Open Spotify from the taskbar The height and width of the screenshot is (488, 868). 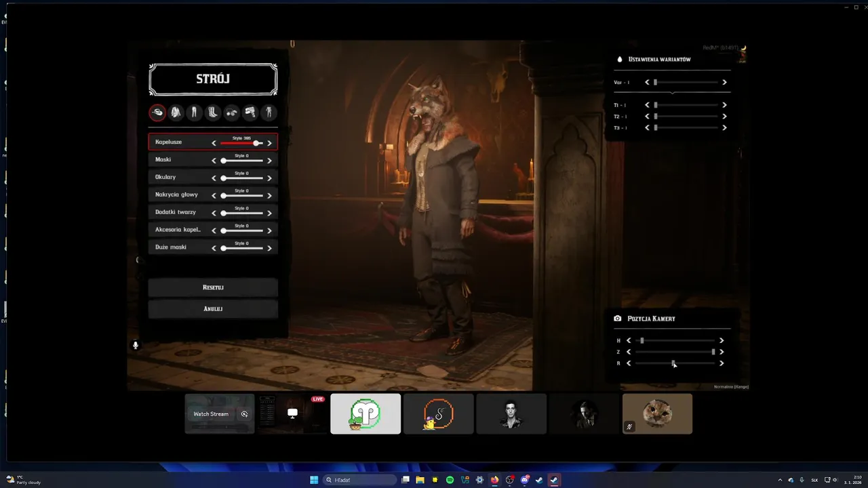450,480
